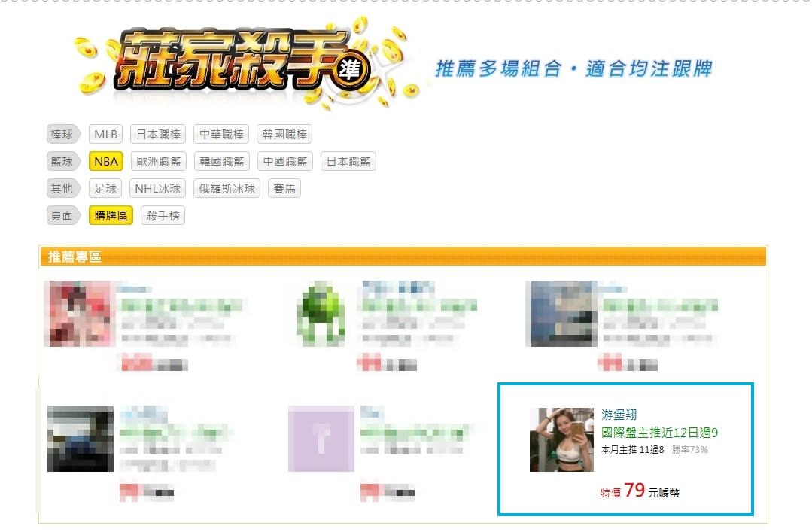Open 國際盤主推近12日過9 link
The height and width of the screenshot is (532, 812).
coord(659,433)
